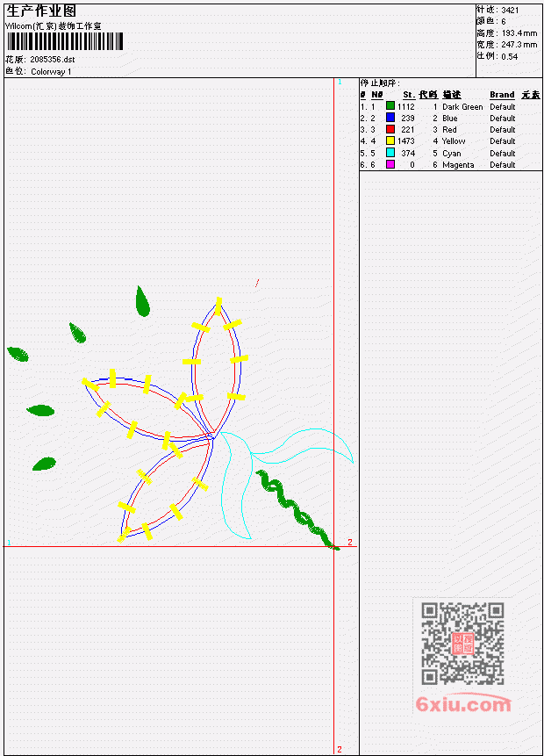Click the Blue color swatch in stop sequence
Viewport: 544px width, 756px height.
pos(390,118)
